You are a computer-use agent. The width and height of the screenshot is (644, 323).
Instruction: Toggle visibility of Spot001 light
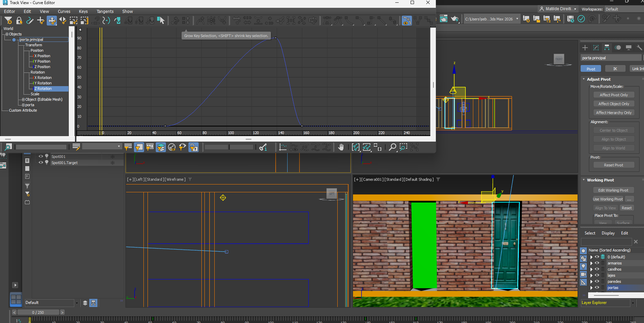tap(41, 157)
